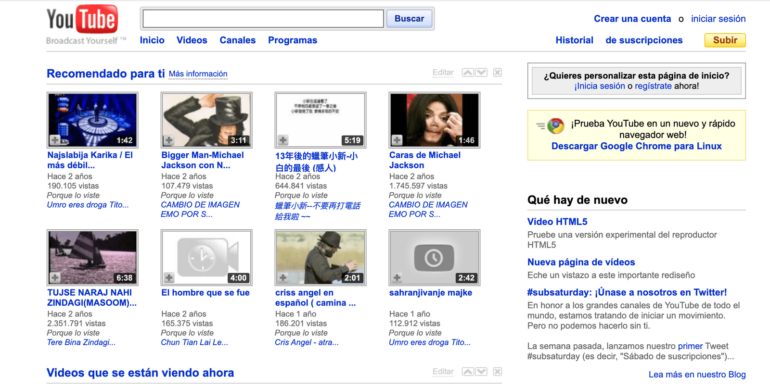Open Historial page

(574, 40)
